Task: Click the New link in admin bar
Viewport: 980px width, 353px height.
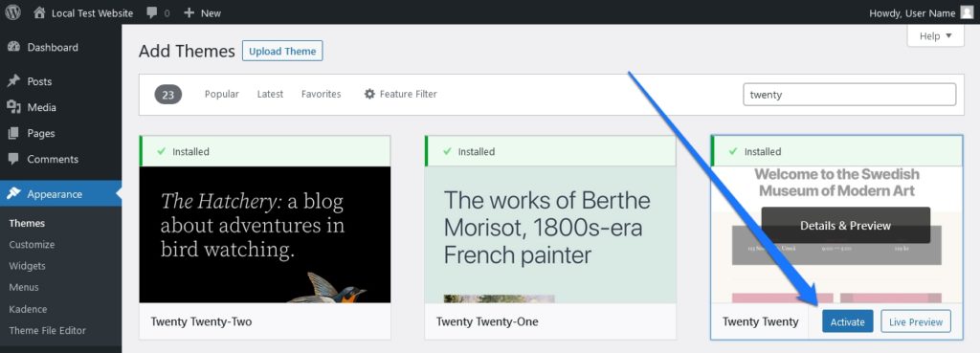Action: pos(211,12)
